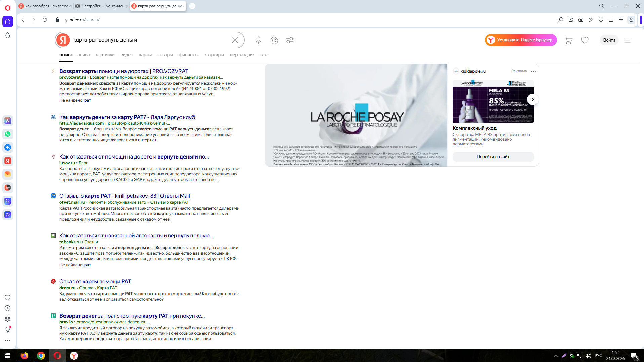Image resolution: width=644 pixels, height=362 pixels.
Task: Switch to the 'как разобрать пылесос' browser tab
Action: click(45, 6)
